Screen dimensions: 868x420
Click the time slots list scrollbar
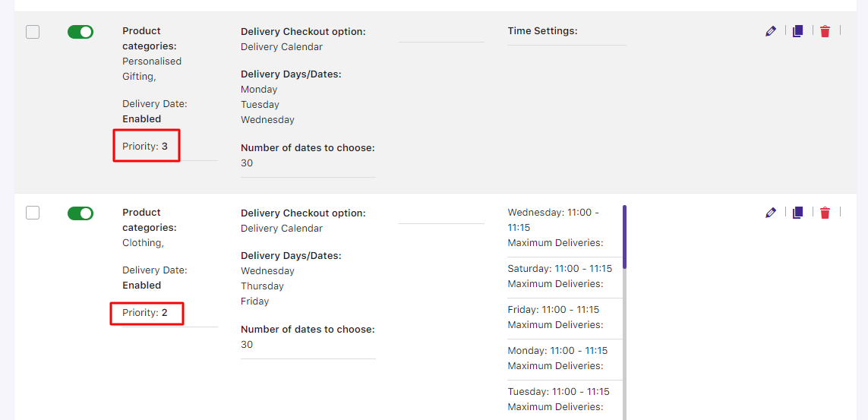point(624,237)
